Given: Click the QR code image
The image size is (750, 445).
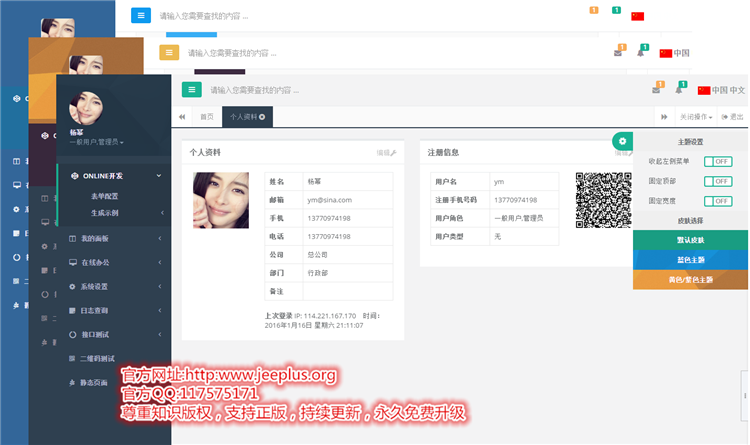Looking at the screenshot, I should pos(604,200).
